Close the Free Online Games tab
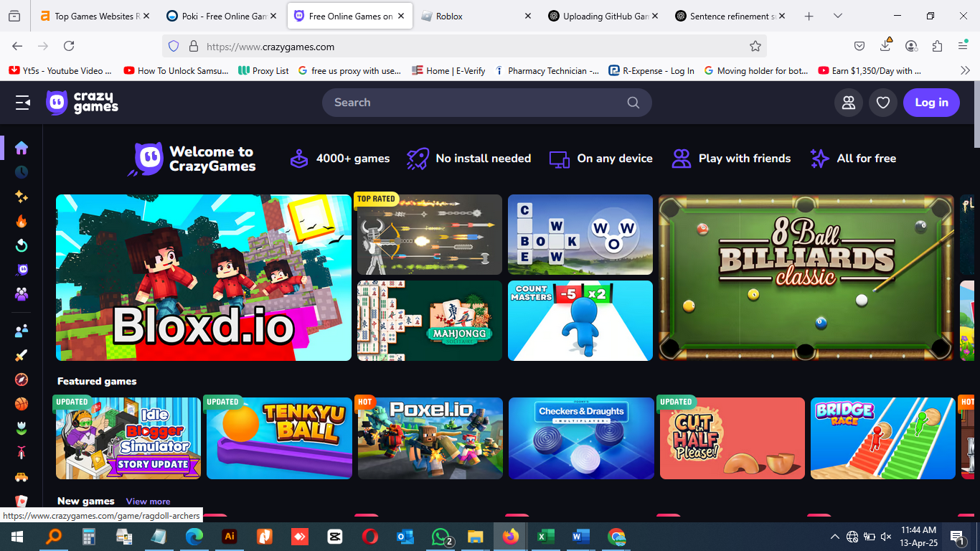Screen dimensions: 980x551 click(x=400, y=16)
